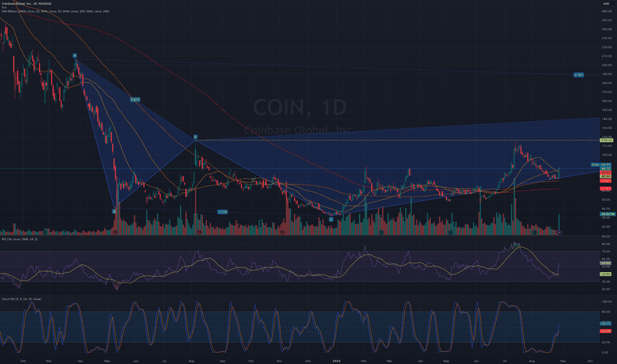Click the 0.615 ratio label on the pattern
Image resolution: width=617 pixels, height=364 pixels.
(135, 99)
